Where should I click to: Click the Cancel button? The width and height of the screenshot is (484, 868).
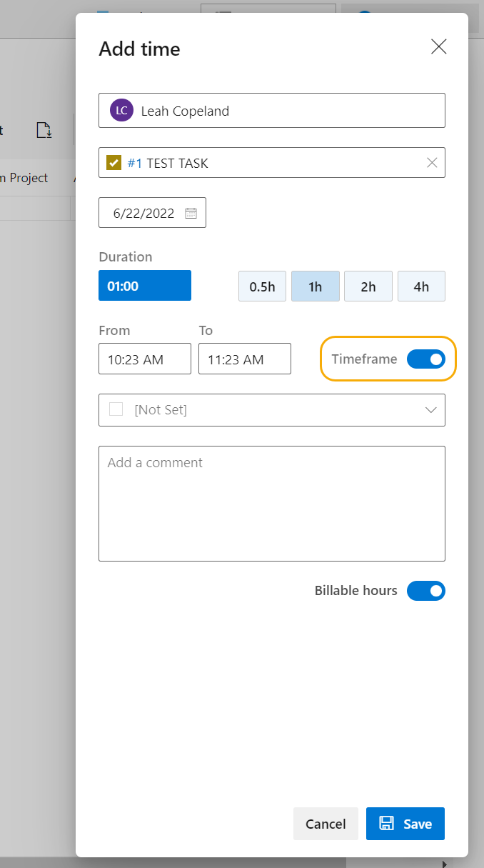[x=326, y=824]
